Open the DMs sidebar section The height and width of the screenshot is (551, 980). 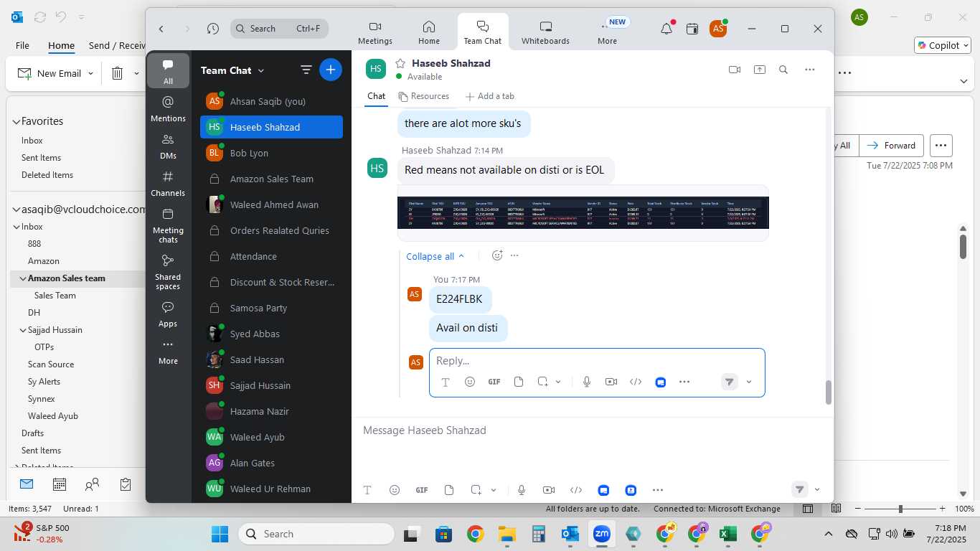(168, 146)
